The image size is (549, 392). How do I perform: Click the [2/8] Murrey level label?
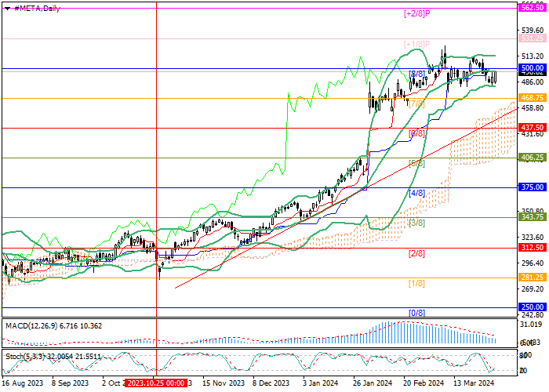click(416, 253)
